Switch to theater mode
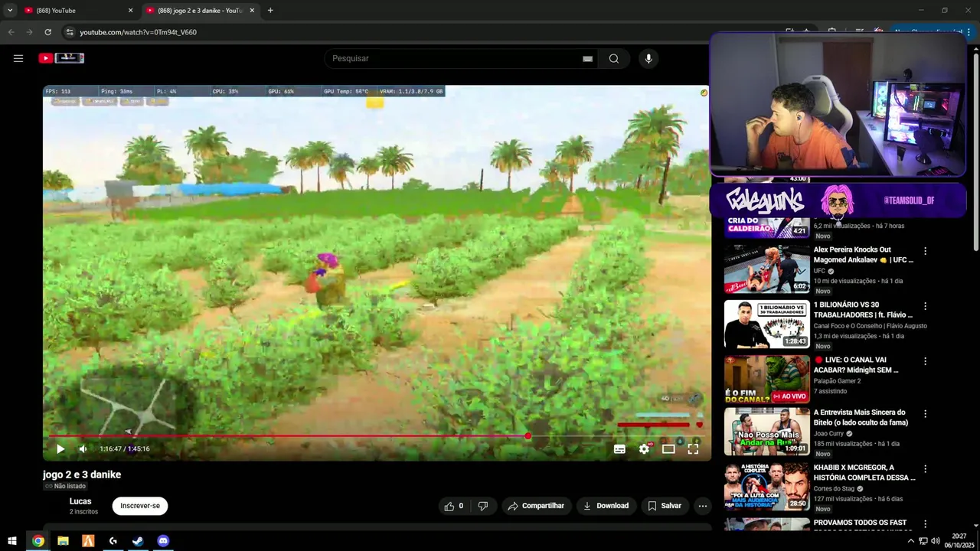Image resolution: width=980 pixels, height=551 pixels. click(668, 449)
